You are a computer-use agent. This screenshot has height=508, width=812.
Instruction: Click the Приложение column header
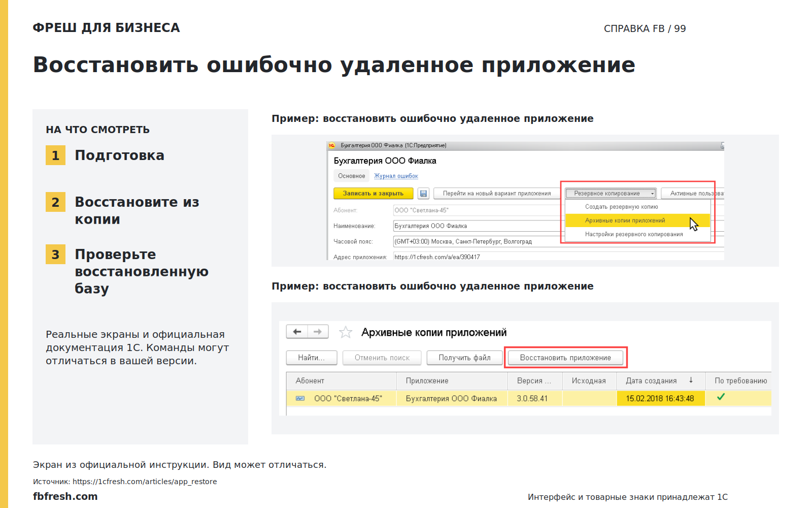point(452,380)
